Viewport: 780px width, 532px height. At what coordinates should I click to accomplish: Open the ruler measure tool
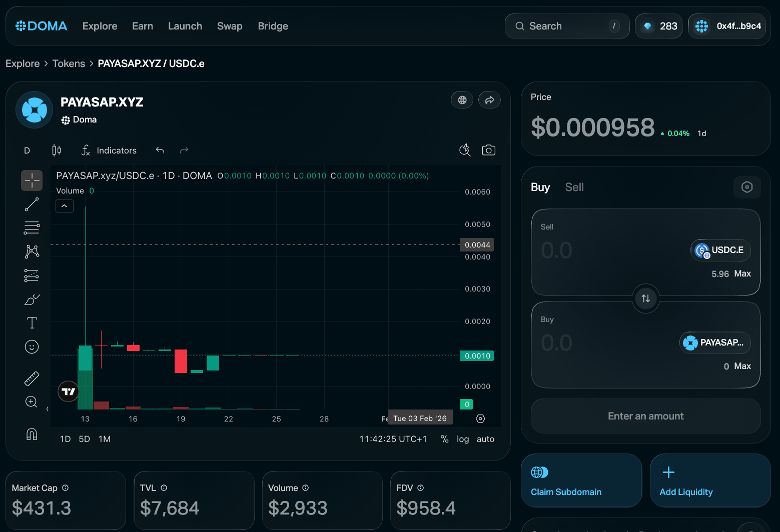(x=32, y=378)
